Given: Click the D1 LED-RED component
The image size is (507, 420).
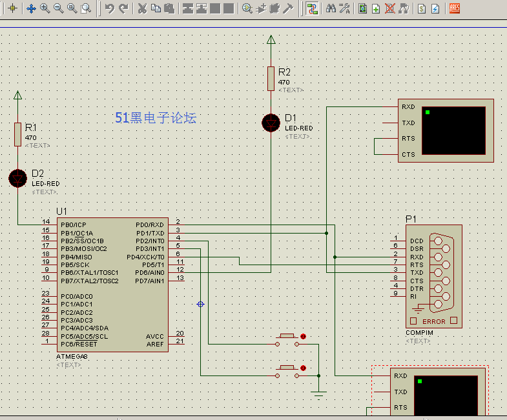Looking at the screenshot, I should (x=271, y=123).
